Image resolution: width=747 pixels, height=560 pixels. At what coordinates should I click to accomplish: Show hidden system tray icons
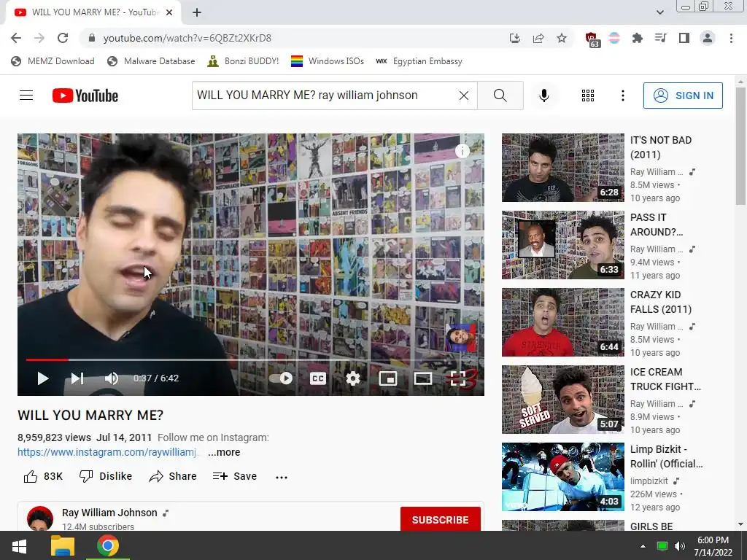click(643, 546)
